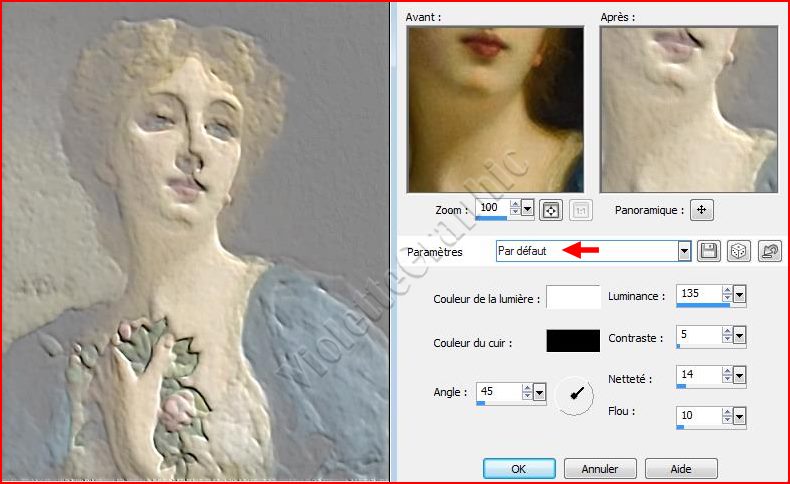The image size is (790, 484).
Task: Click the fit image to window icon
Action: 551,210
